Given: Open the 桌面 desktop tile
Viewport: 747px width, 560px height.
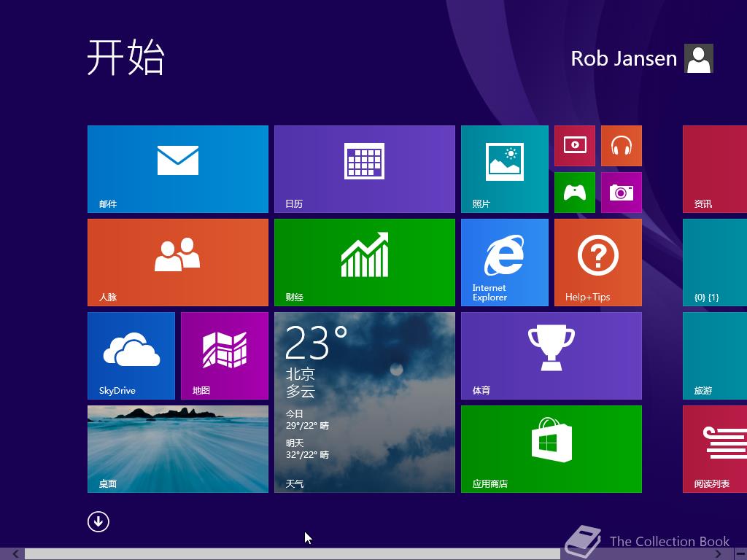Looking at the screenshot, I should [x=178, y=449].
